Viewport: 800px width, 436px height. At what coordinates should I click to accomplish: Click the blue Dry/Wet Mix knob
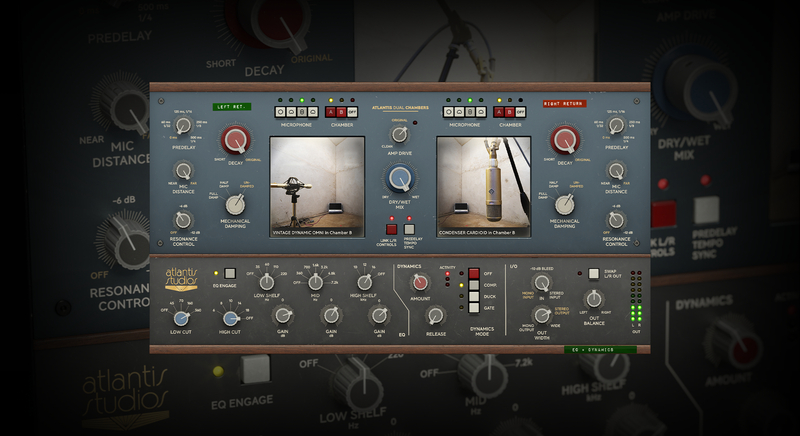click(x=400, y=178)
